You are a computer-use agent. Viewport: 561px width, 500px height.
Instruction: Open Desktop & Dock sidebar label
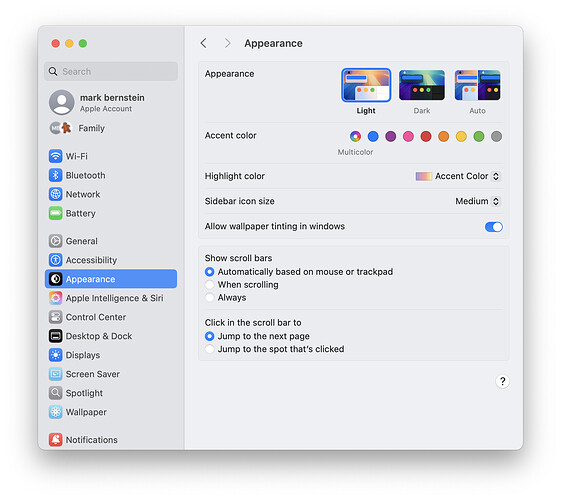coord(99,336)
